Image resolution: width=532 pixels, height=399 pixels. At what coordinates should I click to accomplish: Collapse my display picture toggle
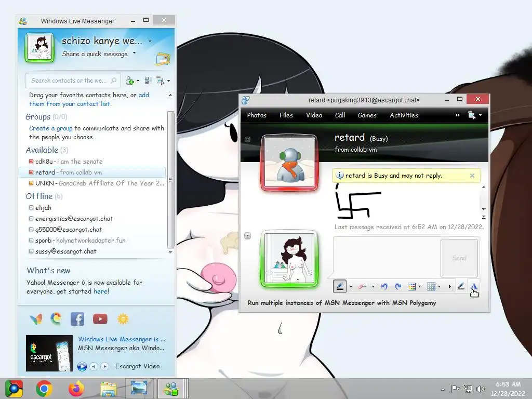[x=248, y=235]
